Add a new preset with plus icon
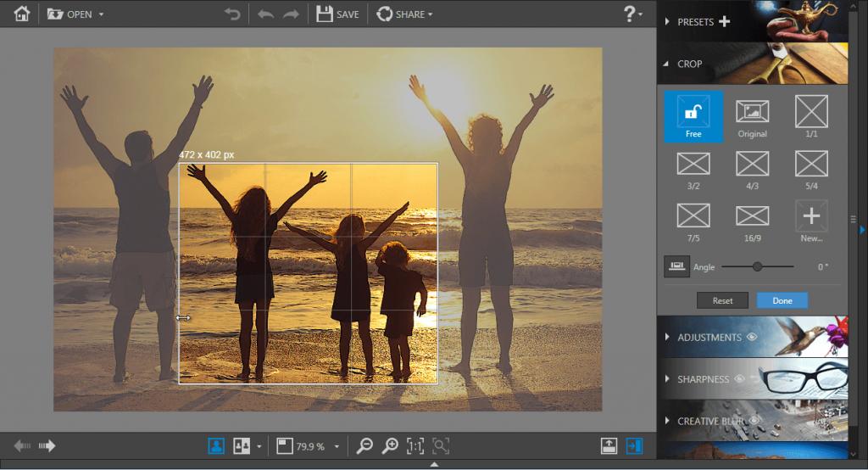The image size is (868, 470). [724, 22]
